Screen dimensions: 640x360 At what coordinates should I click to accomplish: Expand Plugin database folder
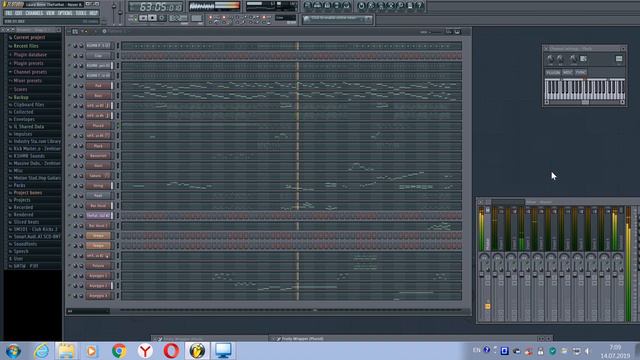click(x=29, y=55)
